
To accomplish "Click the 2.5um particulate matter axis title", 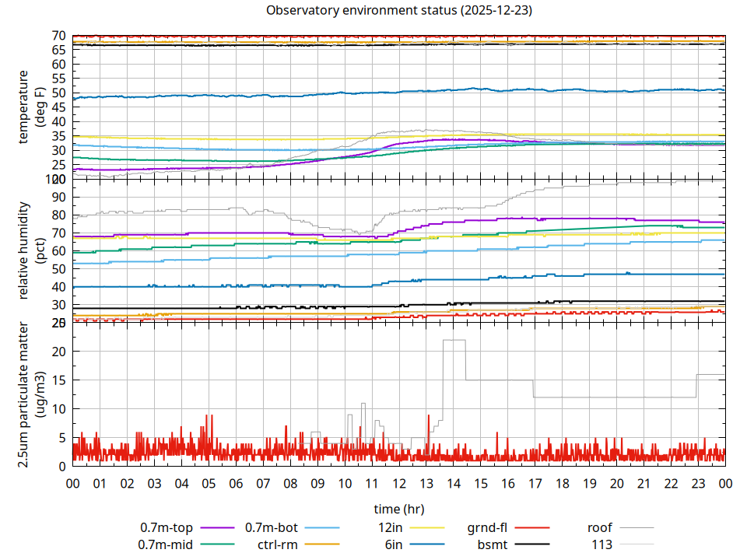I will click(30, 394).
